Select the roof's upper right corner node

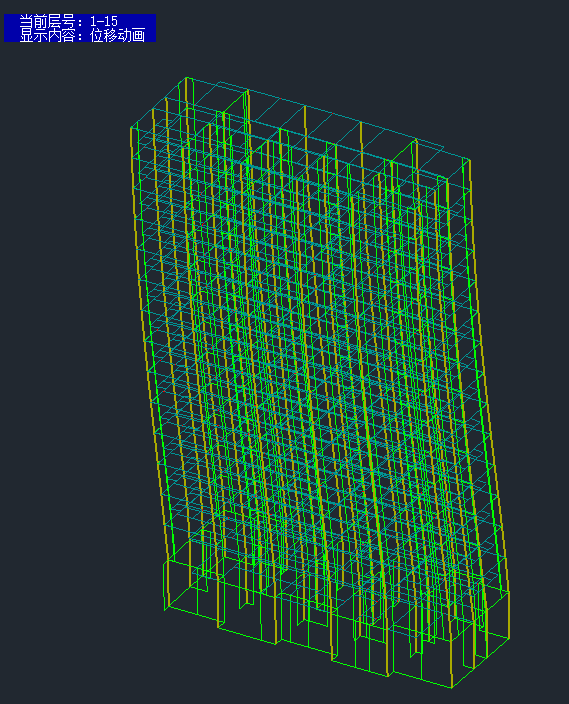(470, 159)
